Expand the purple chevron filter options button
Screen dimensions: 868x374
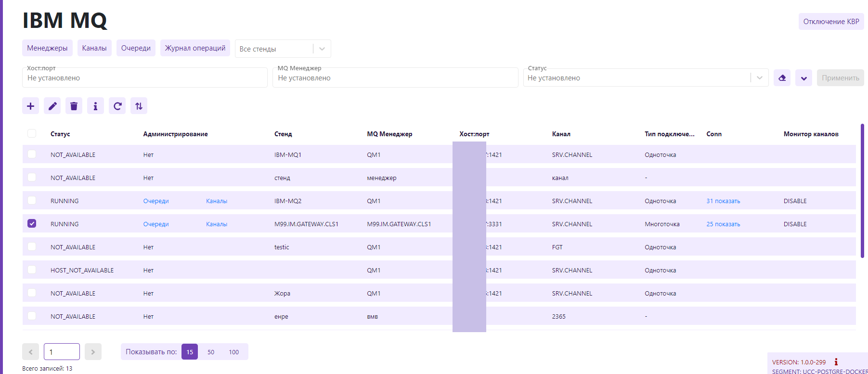point(803,78)
